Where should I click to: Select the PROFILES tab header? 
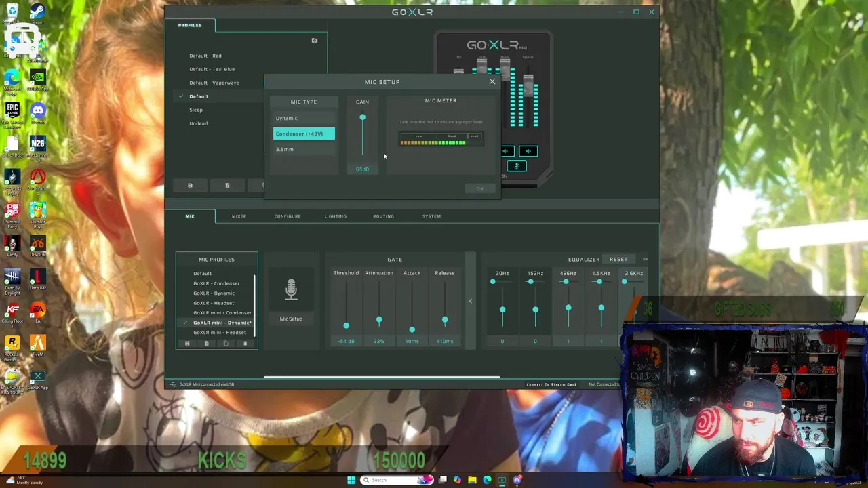tap(190, 25)
